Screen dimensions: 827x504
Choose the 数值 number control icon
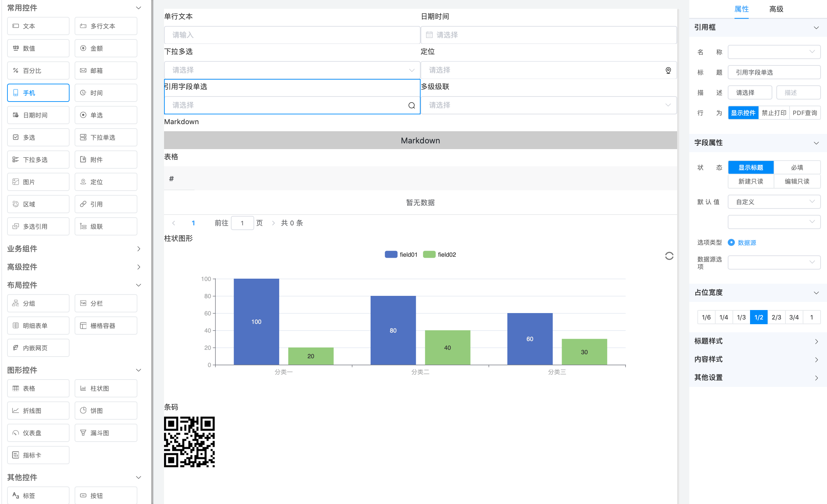pyautogui.click(x=16, y=48)
